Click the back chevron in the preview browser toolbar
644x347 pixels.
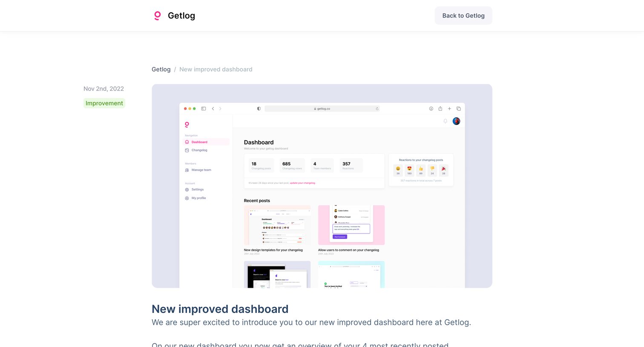tap(213, 109)
